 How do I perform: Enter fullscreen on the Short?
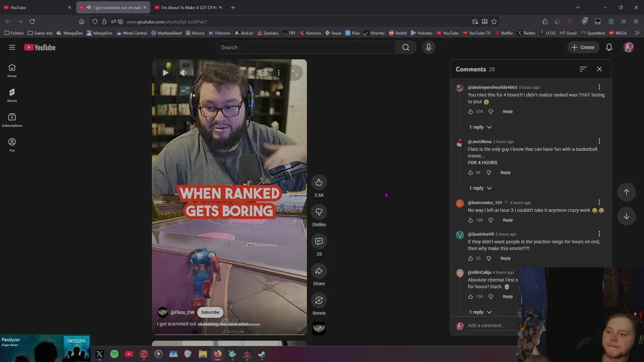(x=295, y=73)
